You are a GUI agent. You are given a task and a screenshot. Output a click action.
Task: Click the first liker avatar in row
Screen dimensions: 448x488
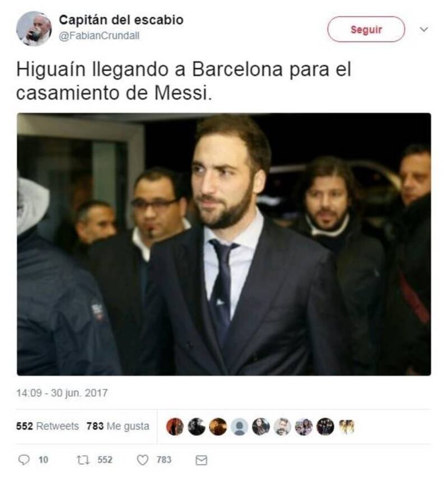[175, 426]
